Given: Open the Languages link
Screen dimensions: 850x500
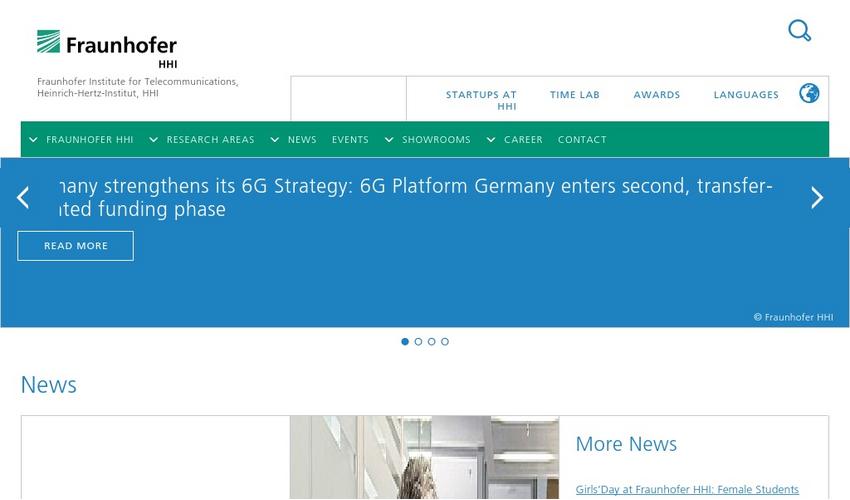Looking at the screenshot, I should coord(746,94).
